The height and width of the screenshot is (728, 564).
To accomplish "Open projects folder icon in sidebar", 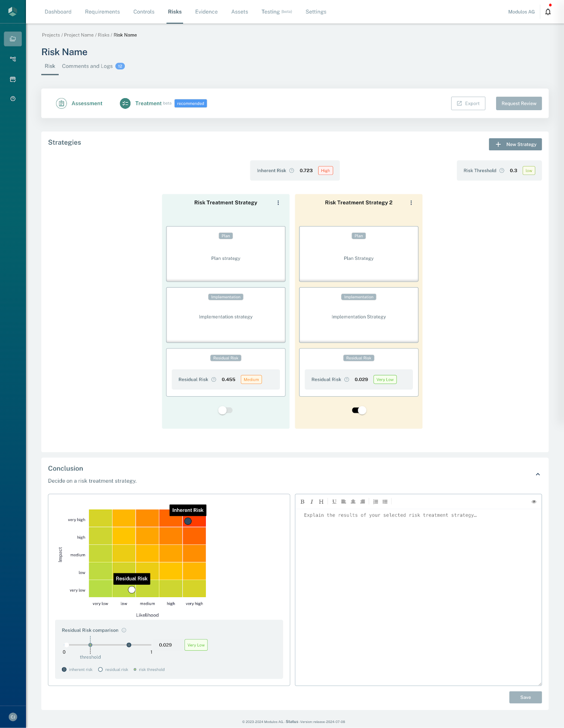I will [x=13, y=39].
